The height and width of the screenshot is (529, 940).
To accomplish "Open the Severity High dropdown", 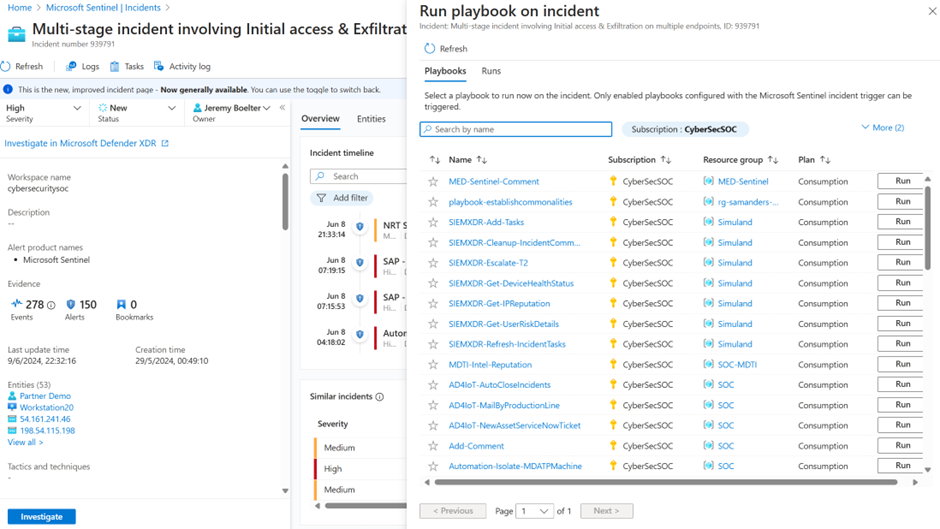I will [76, 108].
